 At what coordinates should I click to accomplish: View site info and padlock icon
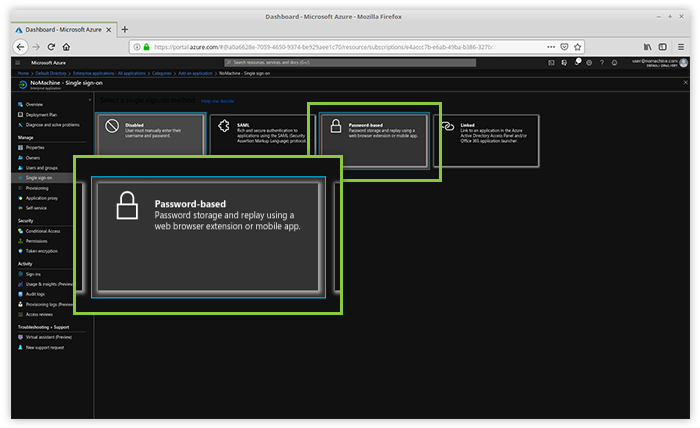(x=142, y=47)
